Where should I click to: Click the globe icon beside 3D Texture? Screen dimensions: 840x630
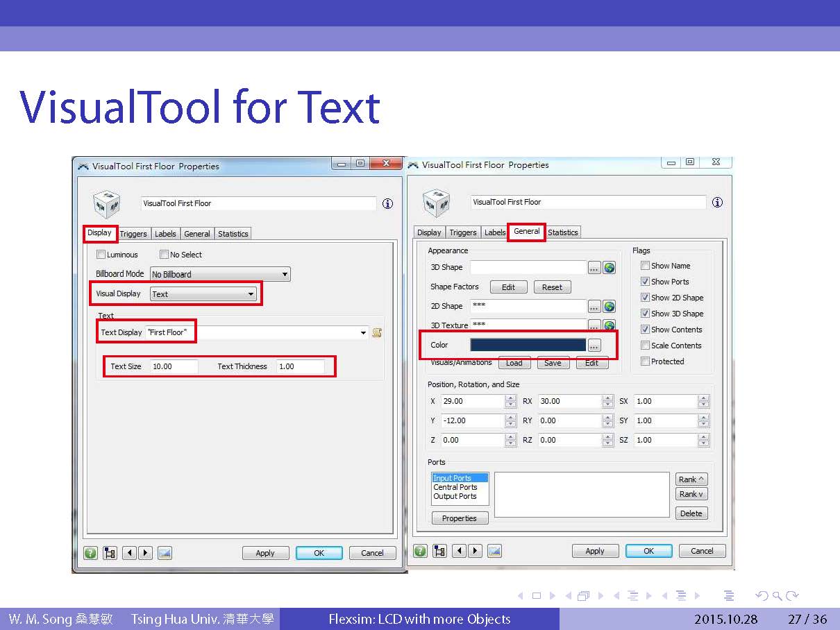(x=610, y=325)
